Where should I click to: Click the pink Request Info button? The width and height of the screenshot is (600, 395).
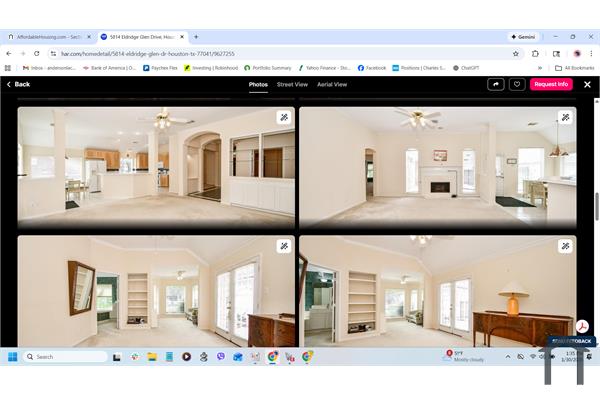[x=551, y=84]
